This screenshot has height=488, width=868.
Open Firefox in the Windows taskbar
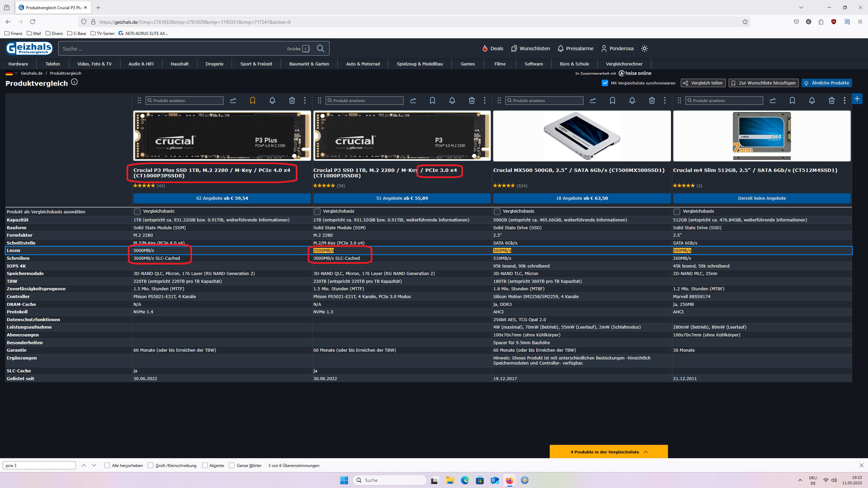click(509, 480)
